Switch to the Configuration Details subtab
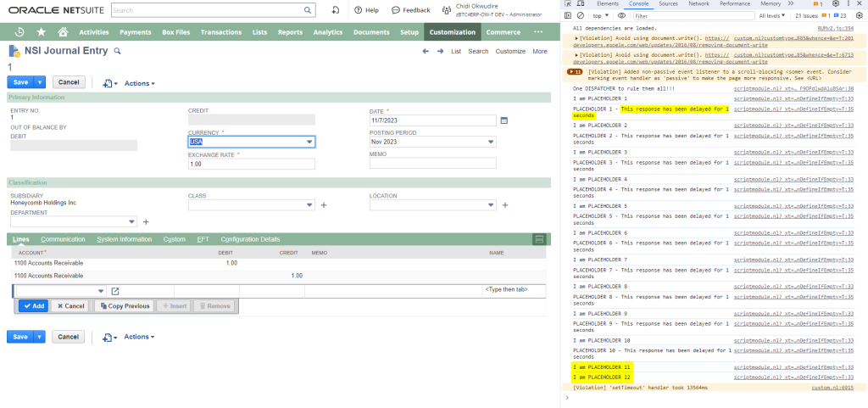868x408 pixels. (x=250, y=239)
